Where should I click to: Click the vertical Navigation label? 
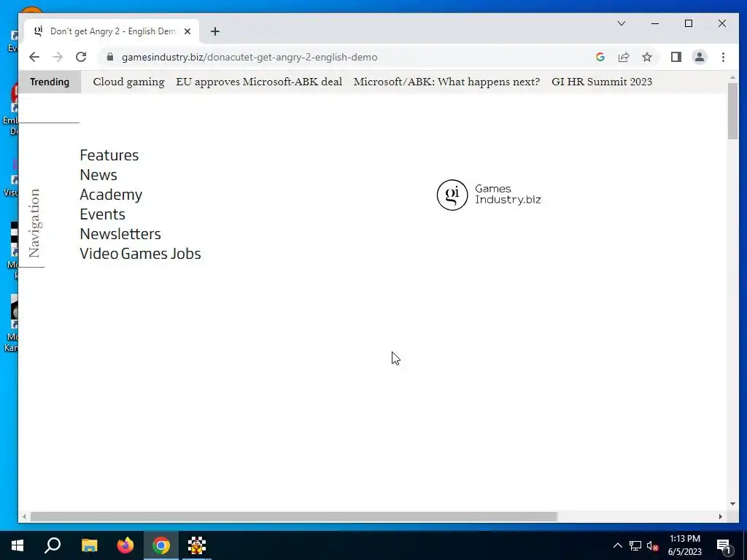(x=34, y=223)
